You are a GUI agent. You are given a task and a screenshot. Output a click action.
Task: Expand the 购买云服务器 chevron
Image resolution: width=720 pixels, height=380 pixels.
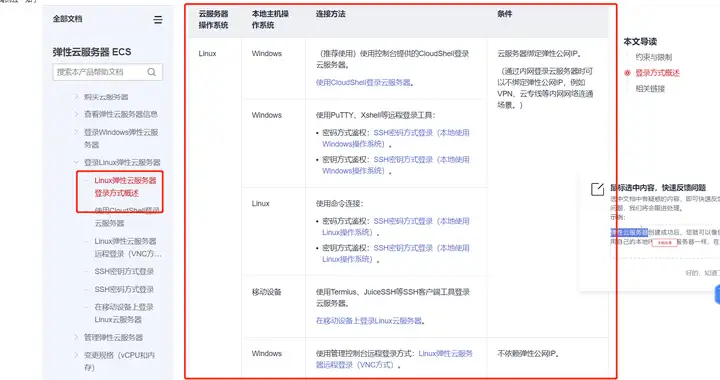[76, 97]
